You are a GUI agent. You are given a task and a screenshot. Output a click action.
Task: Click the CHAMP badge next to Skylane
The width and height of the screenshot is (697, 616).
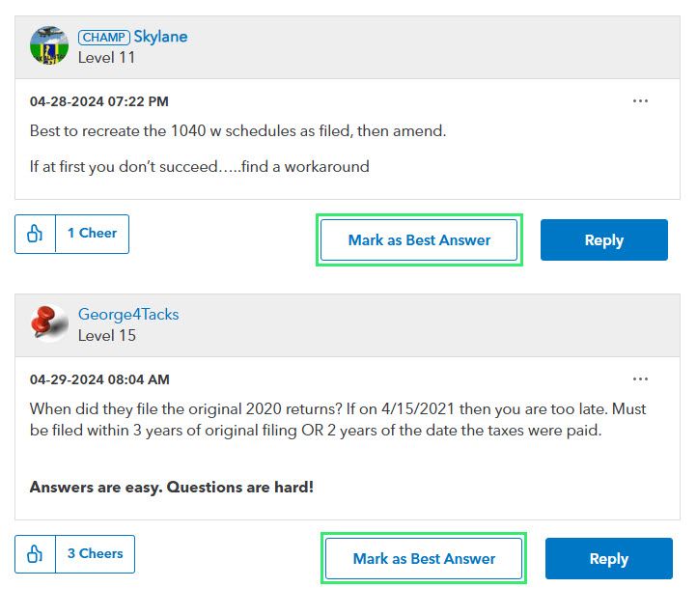(x=103, y=38)
